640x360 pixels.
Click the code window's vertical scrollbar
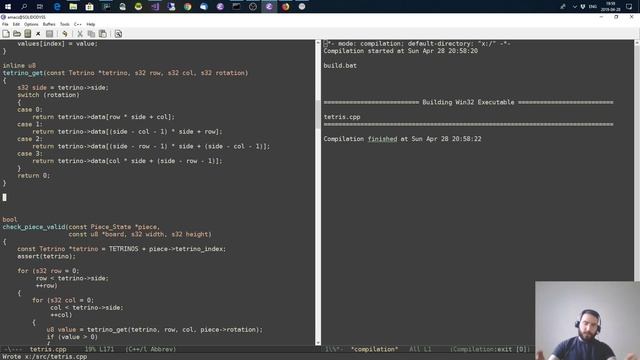point(318,193)
